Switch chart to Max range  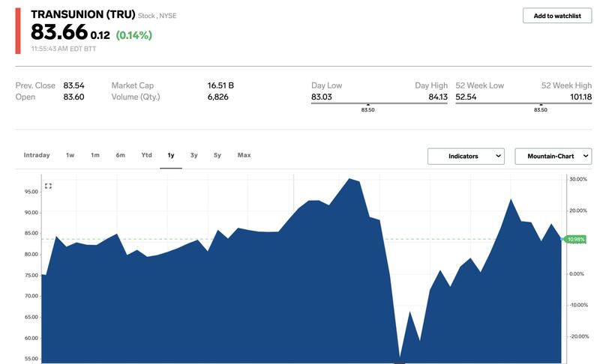click(x=244, y=155)
